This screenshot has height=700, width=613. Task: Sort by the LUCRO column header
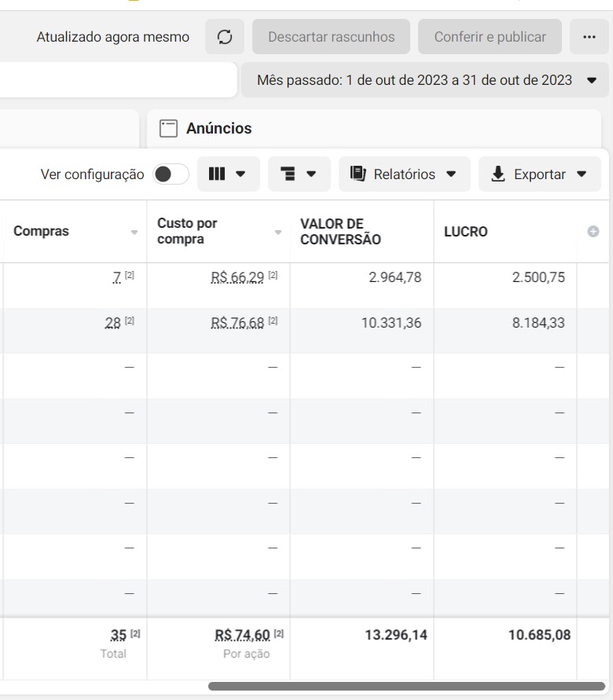point(465,232)
